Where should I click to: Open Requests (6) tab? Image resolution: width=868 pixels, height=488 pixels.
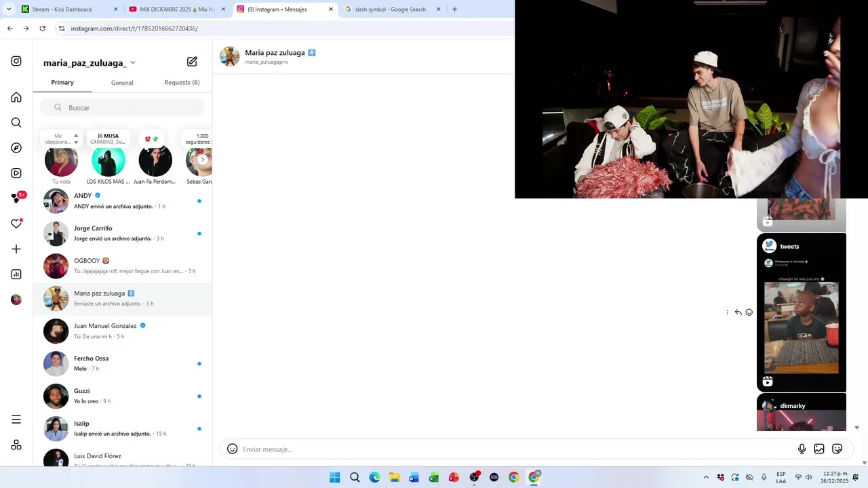(182, 83)
